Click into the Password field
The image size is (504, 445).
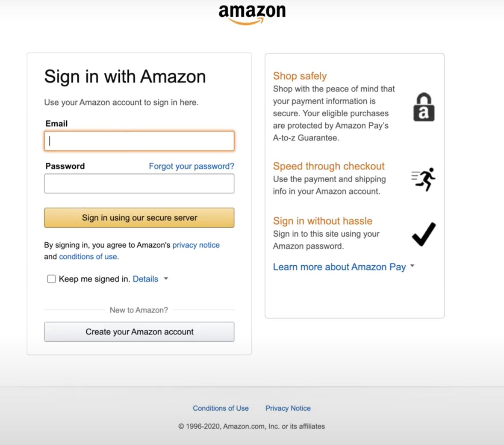tap(139, 184)
